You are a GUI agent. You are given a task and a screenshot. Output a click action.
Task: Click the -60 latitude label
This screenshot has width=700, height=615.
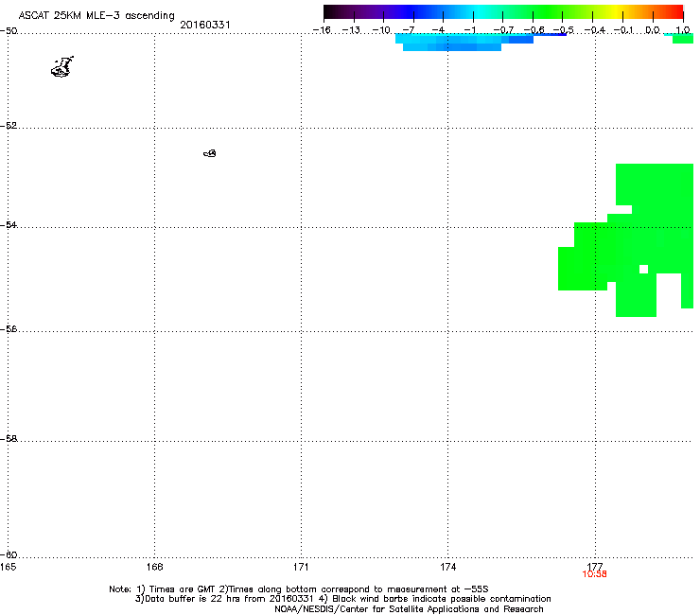[9, 554]
